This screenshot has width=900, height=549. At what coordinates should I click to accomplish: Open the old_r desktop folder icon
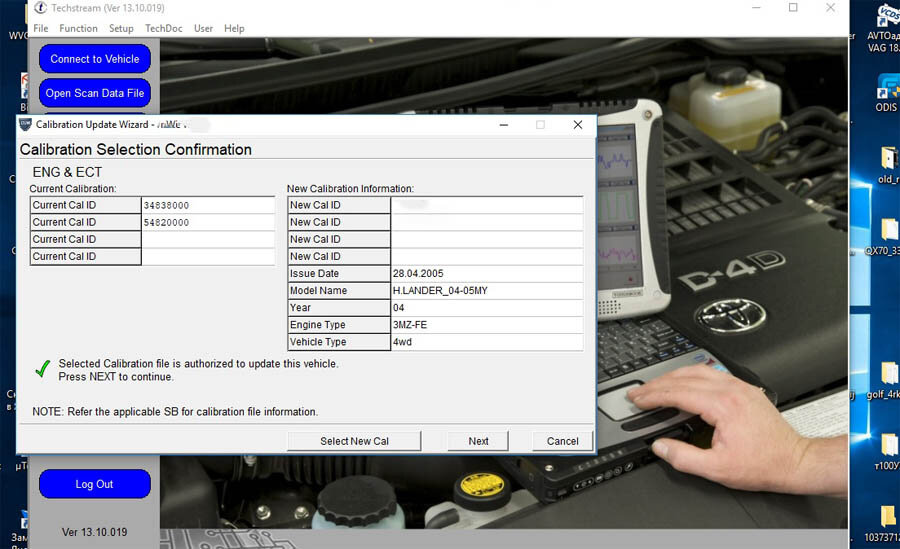point(889,166)
